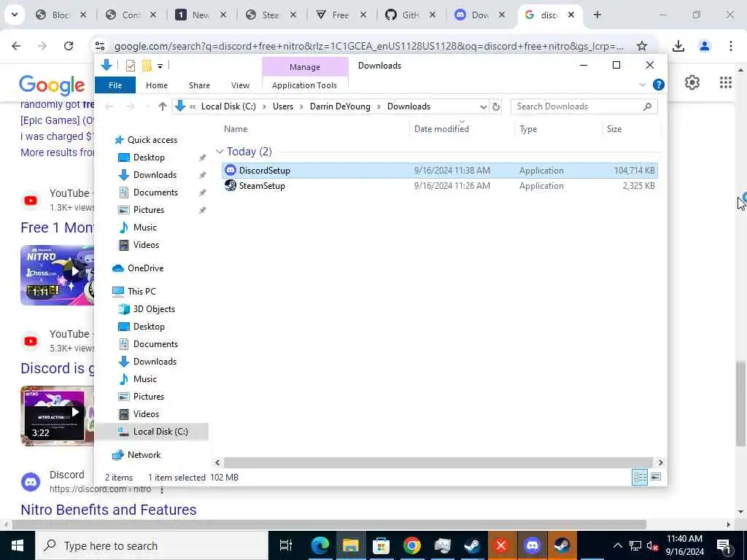Open pinned Documents under Quick access
Image resolution: width=747 pixels, height=560 pixels.
click(x=155, y=192)
